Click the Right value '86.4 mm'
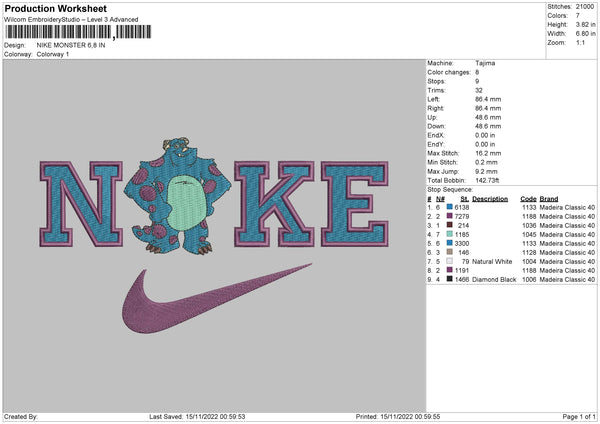Image resolution: width=600 pixels, height=424 pixels. (488, 108)
